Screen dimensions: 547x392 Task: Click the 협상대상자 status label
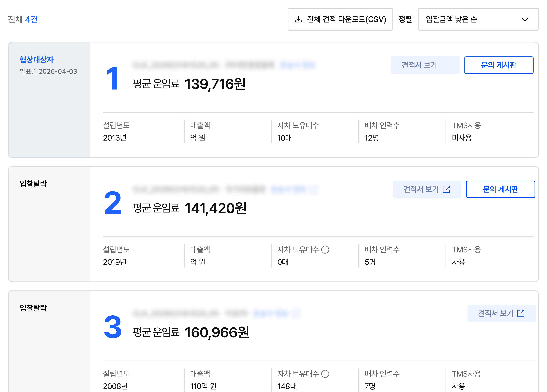37,60
